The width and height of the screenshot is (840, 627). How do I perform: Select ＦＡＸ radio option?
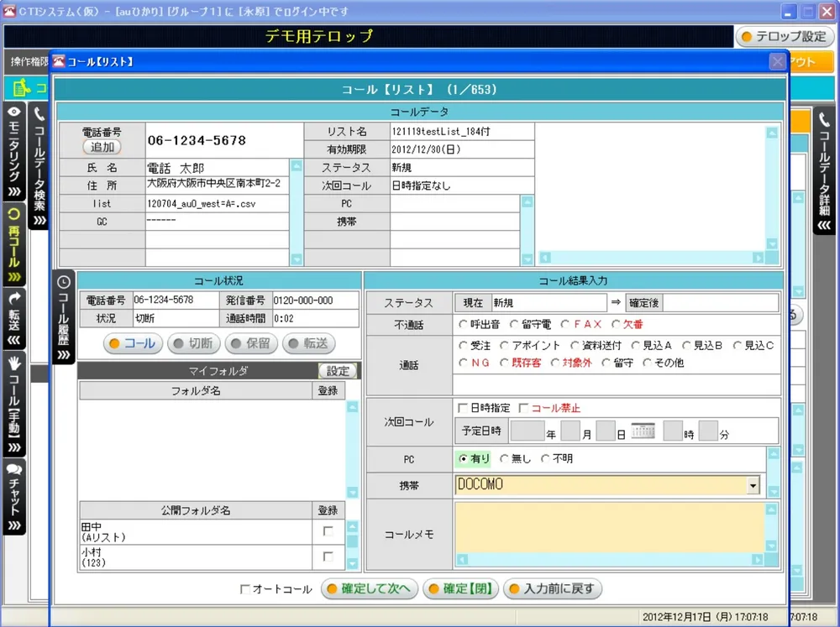564,324
